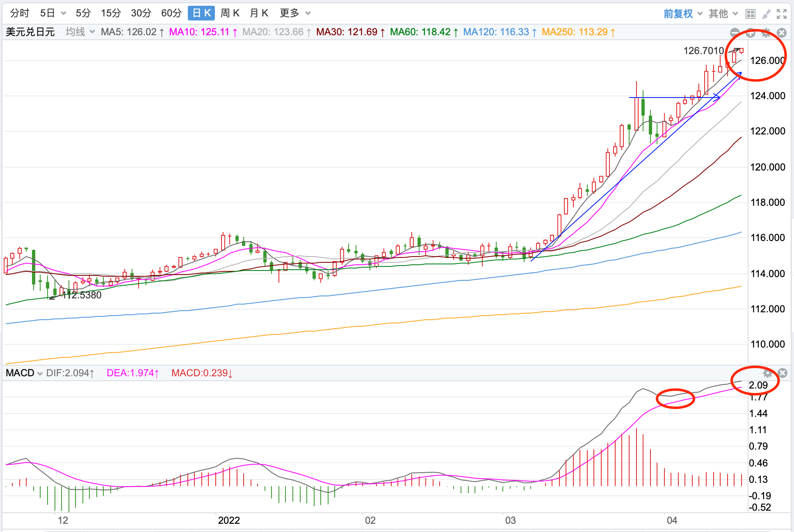Click the 112.5380 low price label

81,295
